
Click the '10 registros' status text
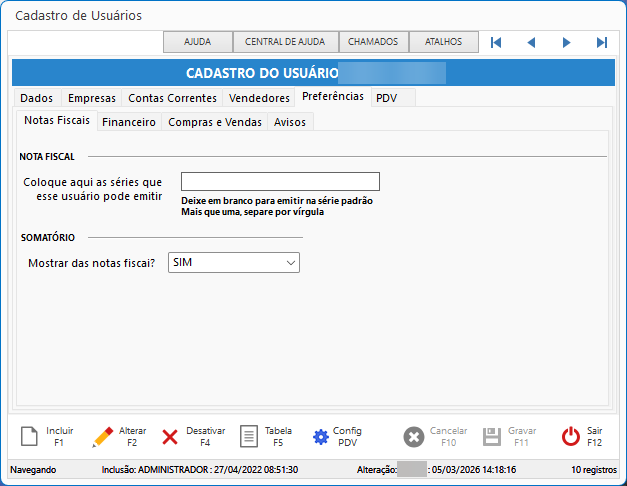(x=594, y=470)
